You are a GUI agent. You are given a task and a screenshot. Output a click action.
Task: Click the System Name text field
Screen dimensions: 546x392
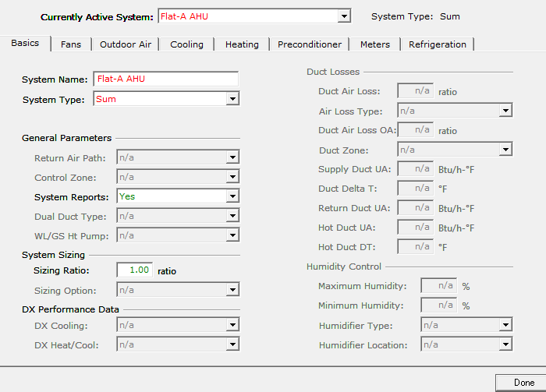pyautogui.click(x=165, y=79)
